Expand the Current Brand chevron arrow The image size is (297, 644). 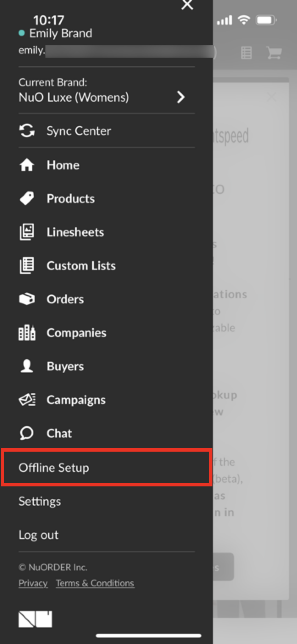pyautogui.click(x=181, y=97)
